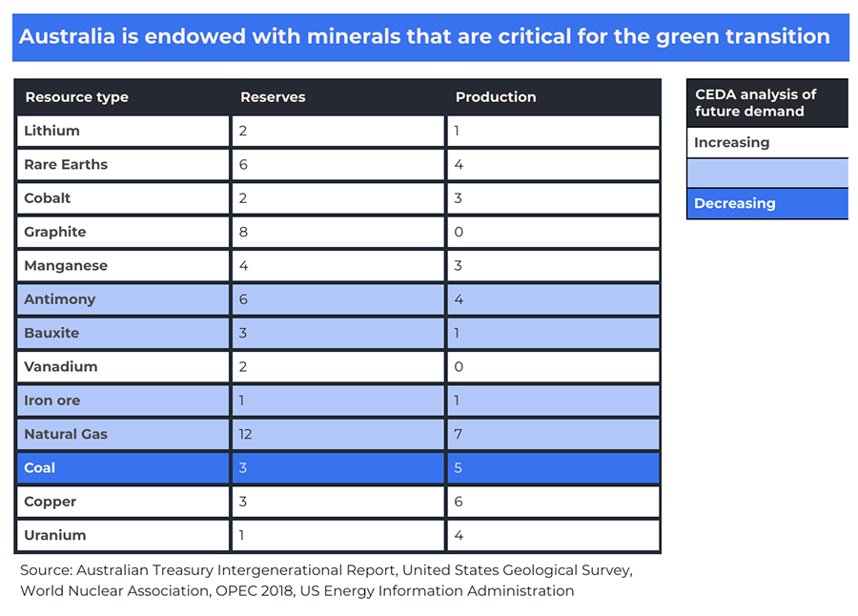Click the unlabeled light blue legend swatch
Viewport: 858px width, 616px height.
766,173
